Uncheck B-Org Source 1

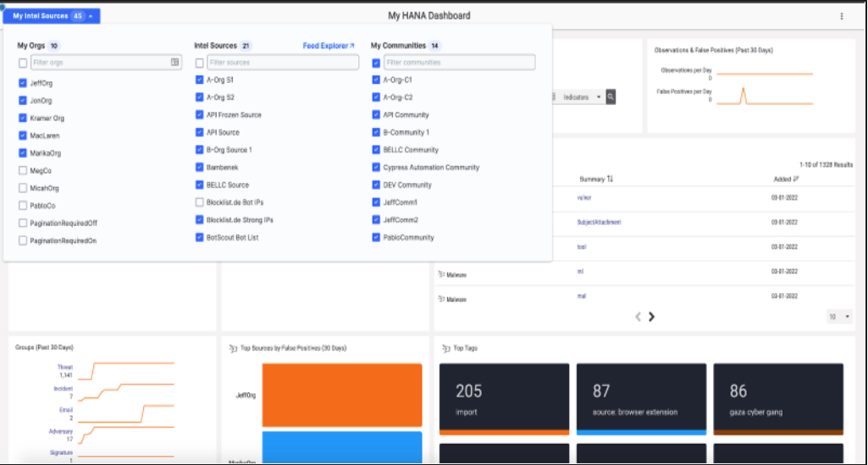point(199,149)
